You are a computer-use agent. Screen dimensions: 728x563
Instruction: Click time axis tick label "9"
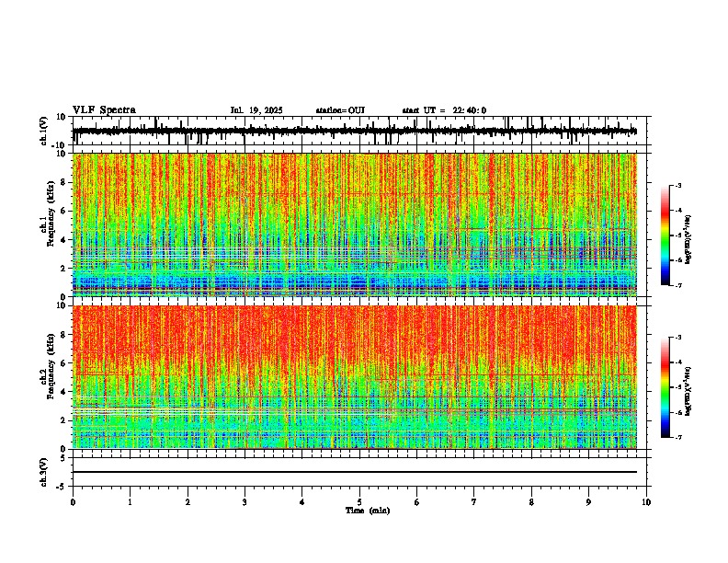coord(588,502)
